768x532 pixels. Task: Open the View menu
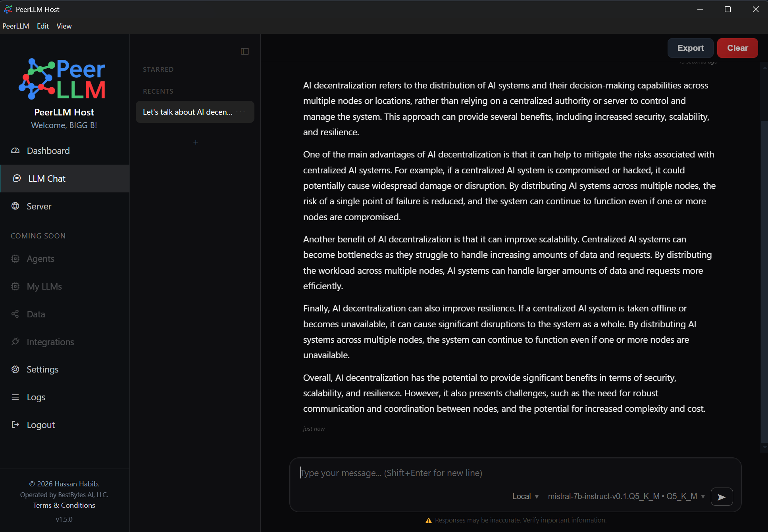click(x=64, y=26)
